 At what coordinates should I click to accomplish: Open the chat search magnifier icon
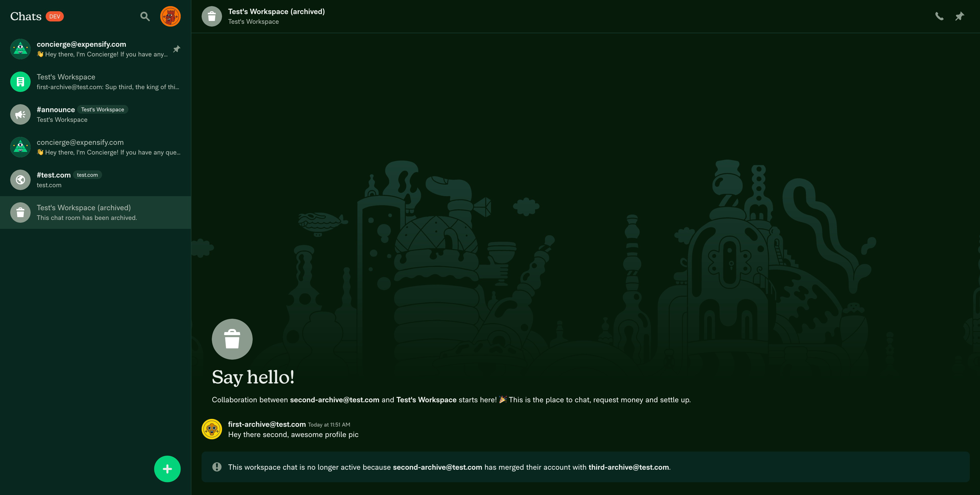point(145,16)
